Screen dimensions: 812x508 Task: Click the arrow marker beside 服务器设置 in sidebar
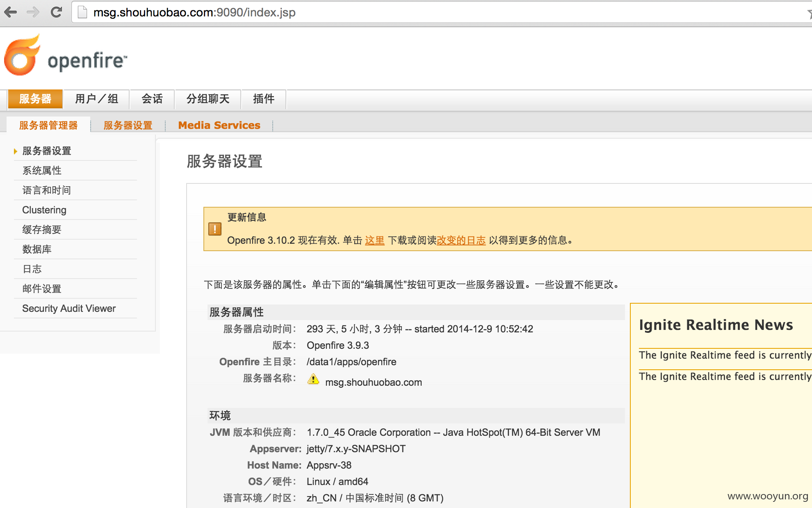point(16,151)
